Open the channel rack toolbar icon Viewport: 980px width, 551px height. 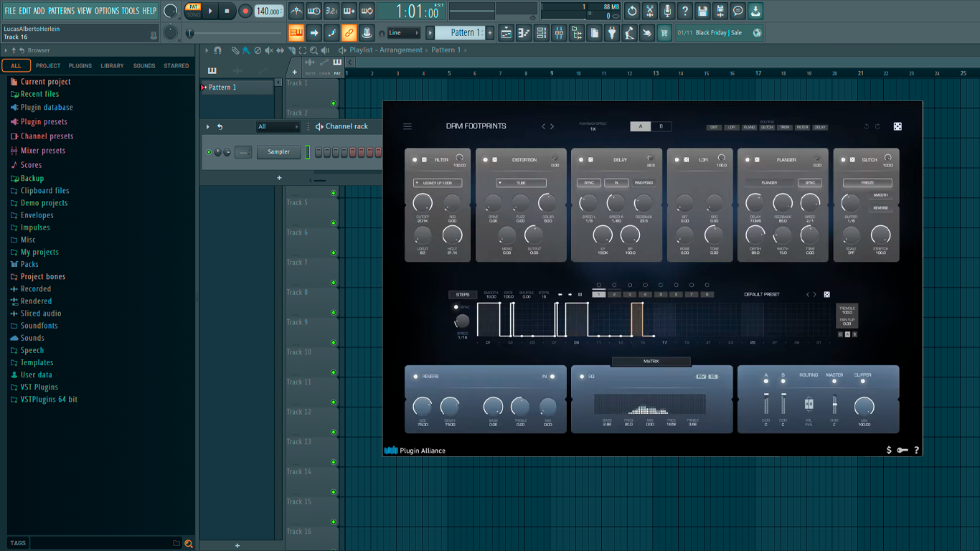click(x=542, y=32)
